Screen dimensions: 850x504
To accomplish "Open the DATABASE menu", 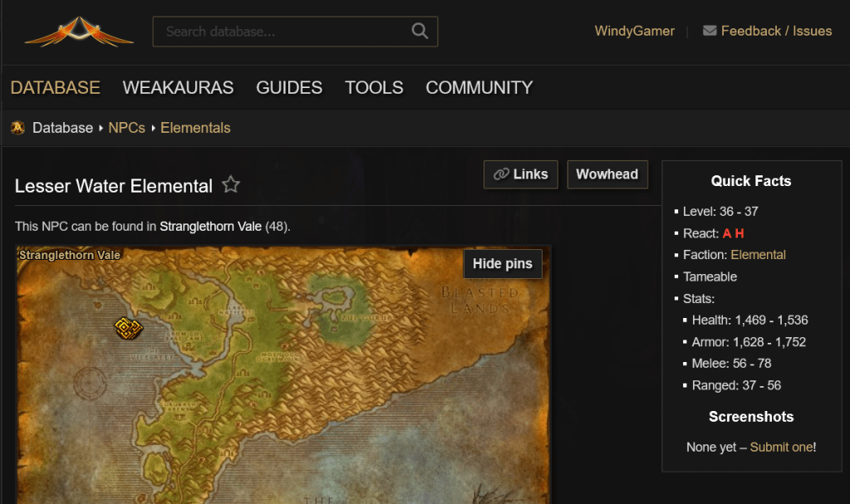I will (55, 88).
